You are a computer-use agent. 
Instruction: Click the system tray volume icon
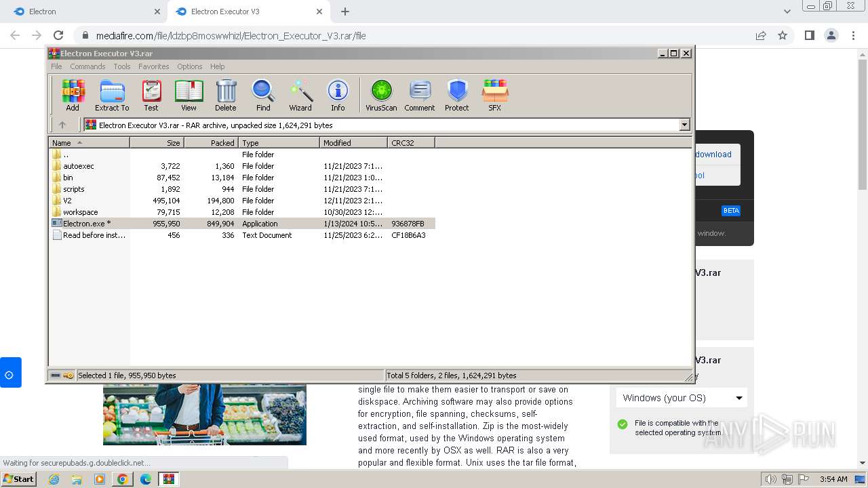770,479
